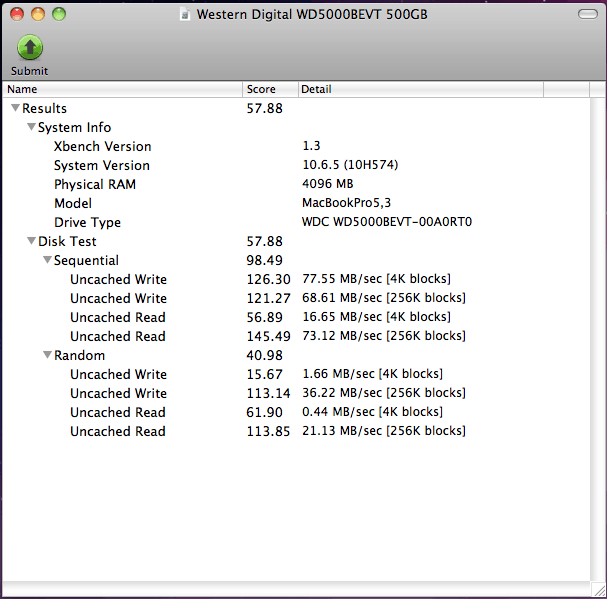Click the WDC WD5000BEVT-00A0RT0 value
The width and height of the screenshot is (607, 599).
tap(387, 221)
